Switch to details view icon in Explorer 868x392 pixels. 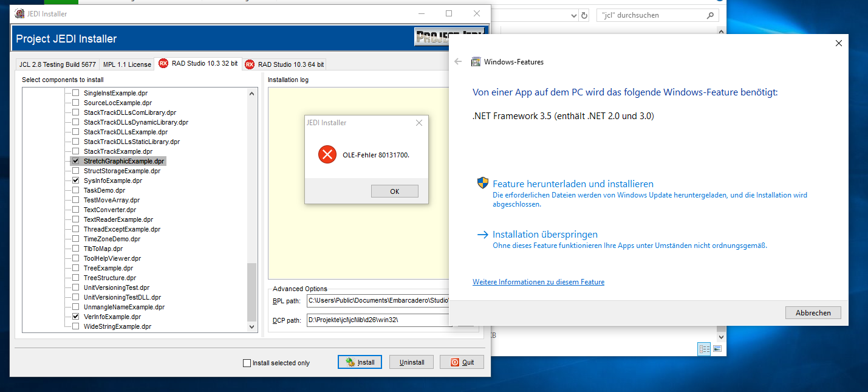coord(704,349)
